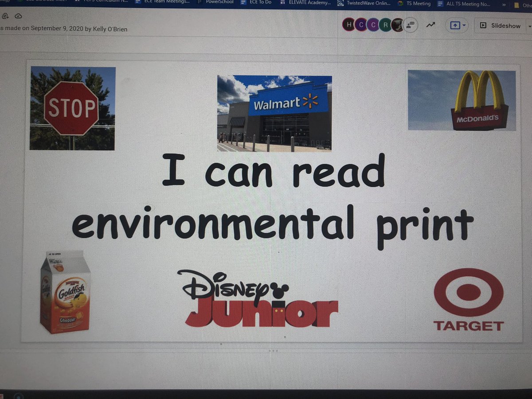Open the ELEVATE Academy bookmark
The height and width of the screenshot is (399, 532).
(x=305, y=2)
